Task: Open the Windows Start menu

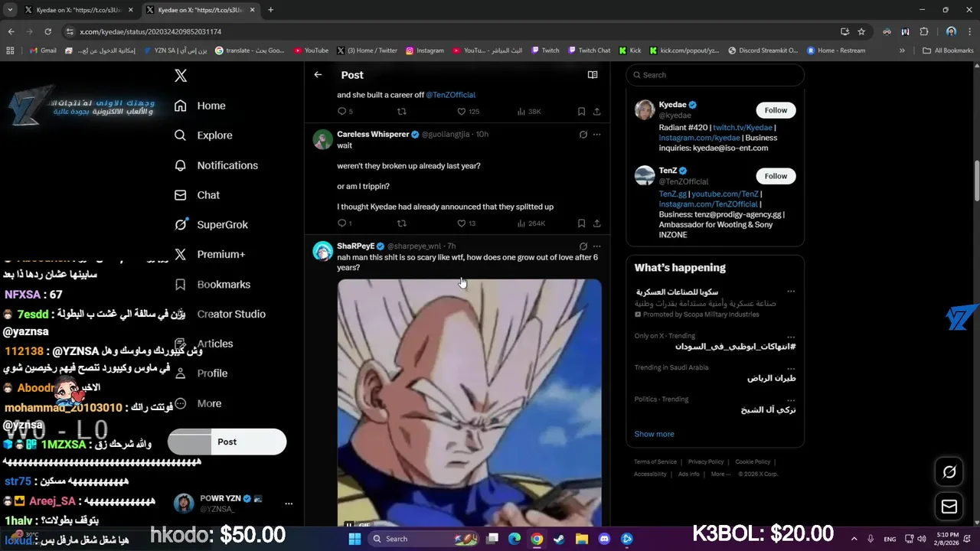Action: click(x=354, y=539)
